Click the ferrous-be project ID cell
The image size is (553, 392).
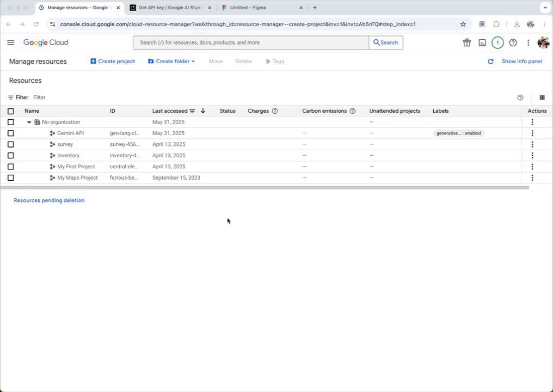point(124,178)
